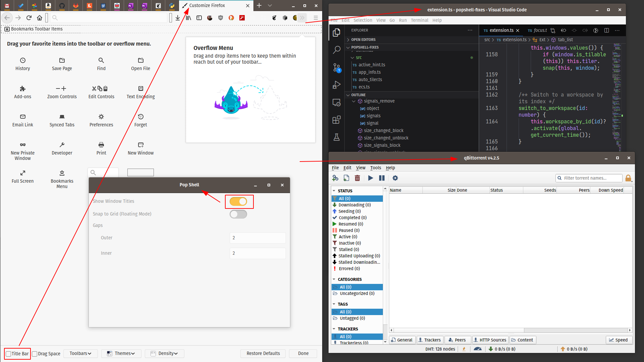Click the compare changes icon in VS Code editor toolbar
Image resolution: width=644 pixels, height=362 pixels.
[x=553, y=31]
